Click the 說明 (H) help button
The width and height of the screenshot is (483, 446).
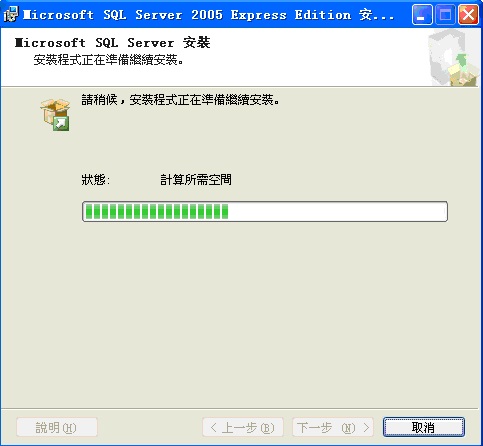(57, 427)
